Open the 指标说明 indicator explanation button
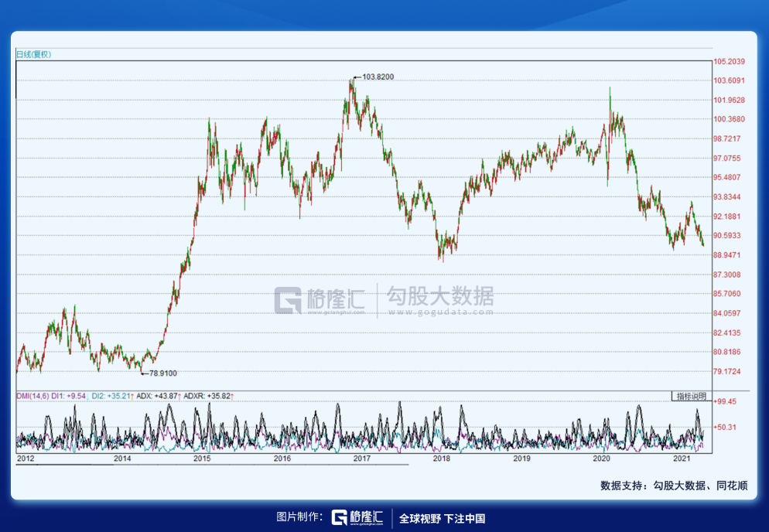 [692, 396]
